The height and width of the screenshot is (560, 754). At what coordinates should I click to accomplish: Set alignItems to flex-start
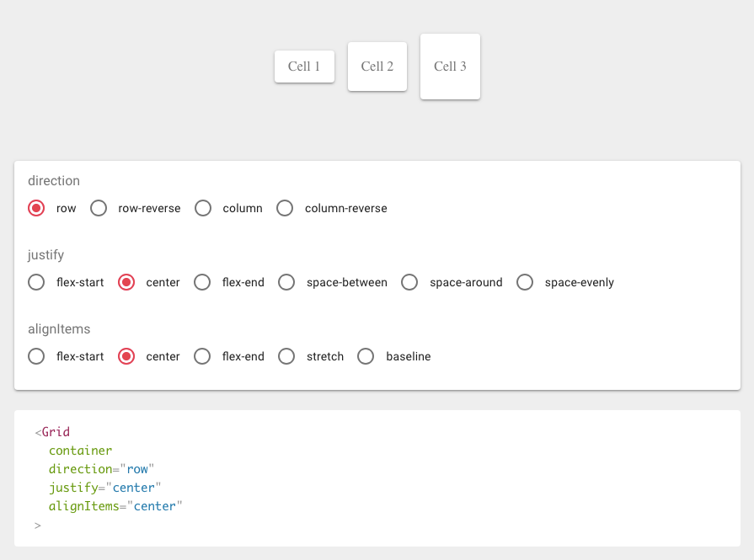click(x=36, y=356)
